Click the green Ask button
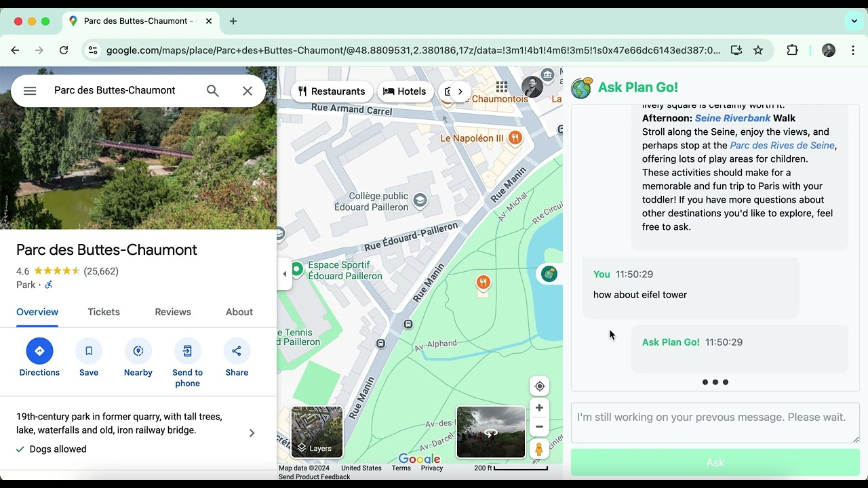This screenshot has width=868, height=488. click(x=715, y=462)
